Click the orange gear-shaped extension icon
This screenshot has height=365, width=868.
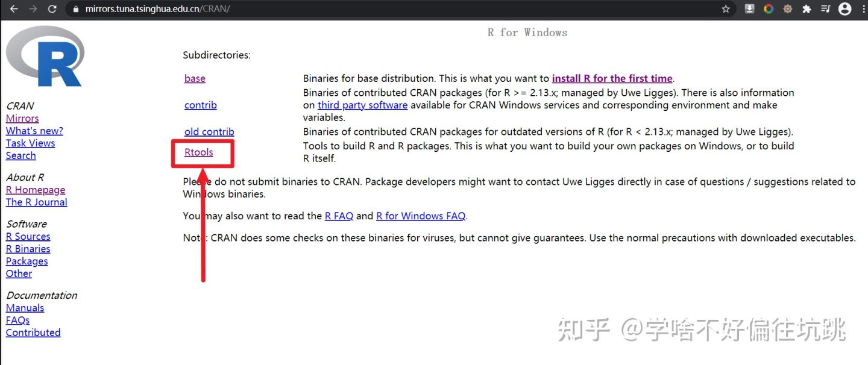tap(788, 9)
